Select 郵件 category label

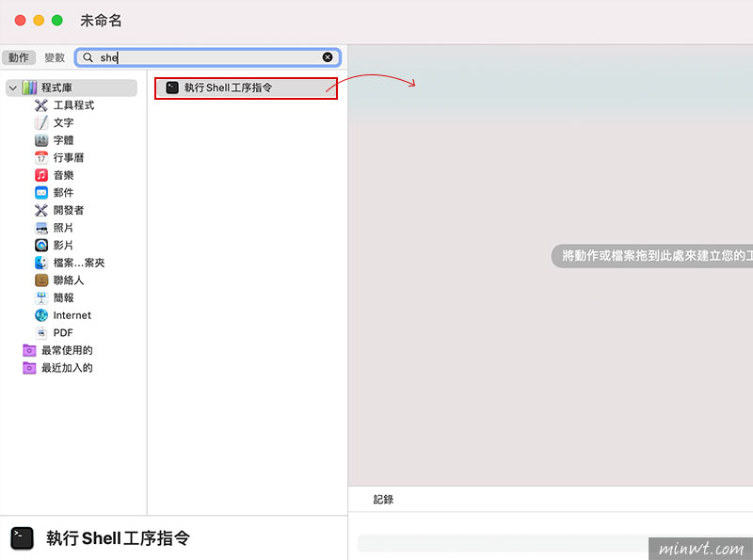pyautogui.click(x=63, y=193)
